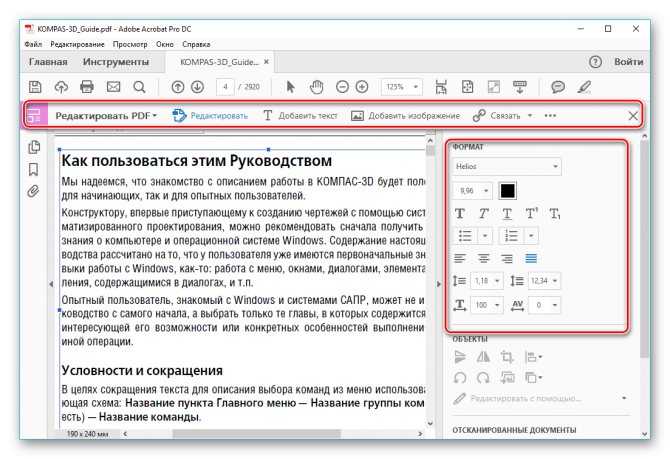Viewport: 670px width, 459px height.
Task: Open the Helios font dropdown
Action: pyautogui.click(x=507, y=166)
